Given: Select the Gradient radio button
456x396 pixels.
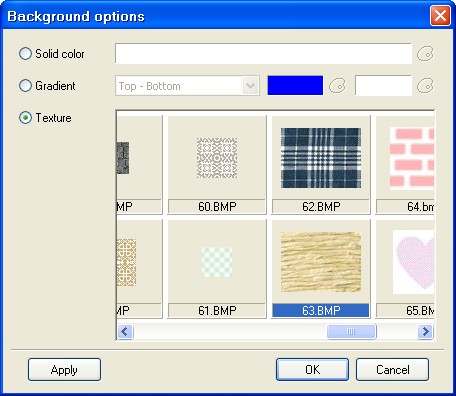Looking at the screenshot, I should coord(25,86).
